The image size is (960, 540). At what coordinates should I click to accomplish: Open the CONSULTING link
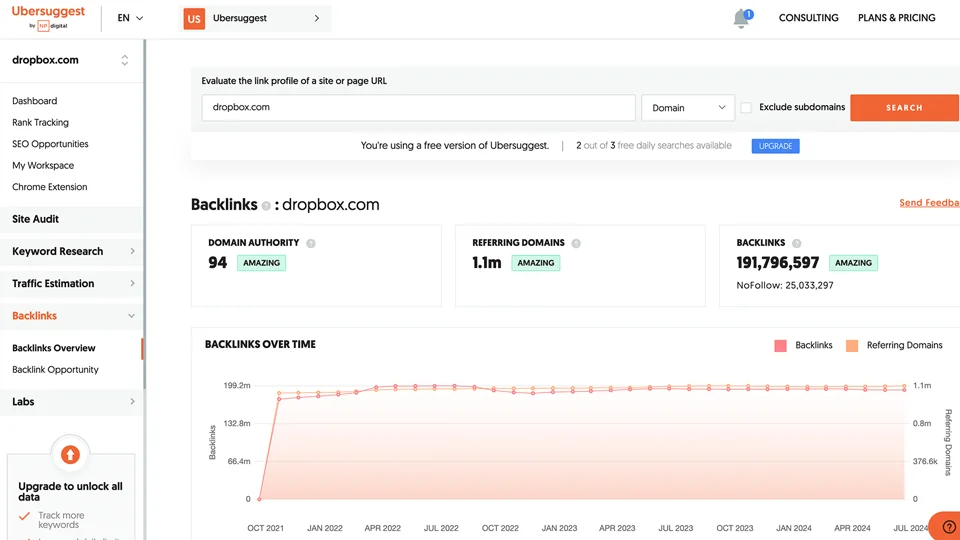[x=808, y=18]
